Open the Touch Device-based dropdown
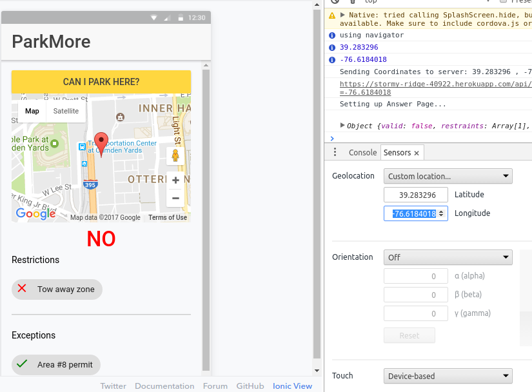The image size is (532, 392). 448,376
